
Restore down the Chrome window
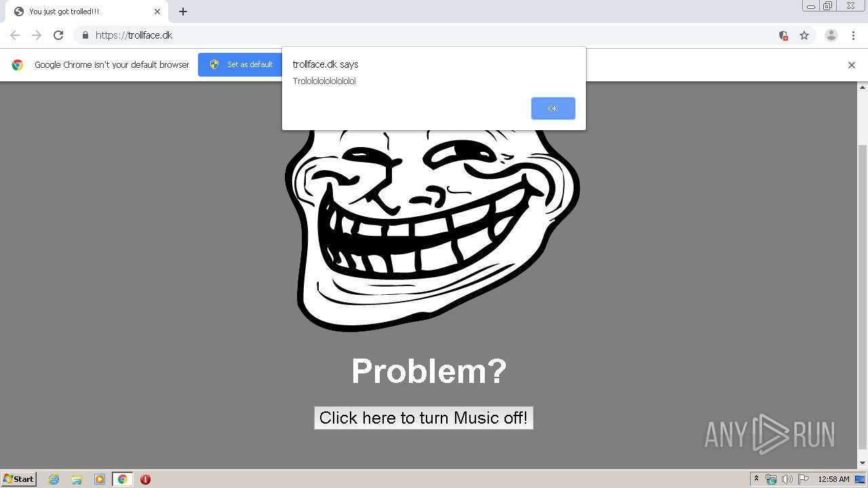828,6
